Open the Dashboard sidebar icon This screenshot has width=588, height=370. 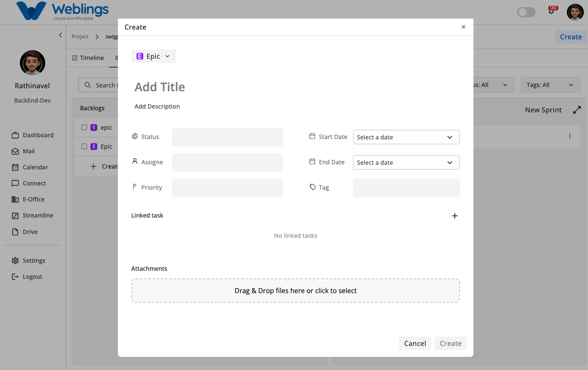click(15, 135)
